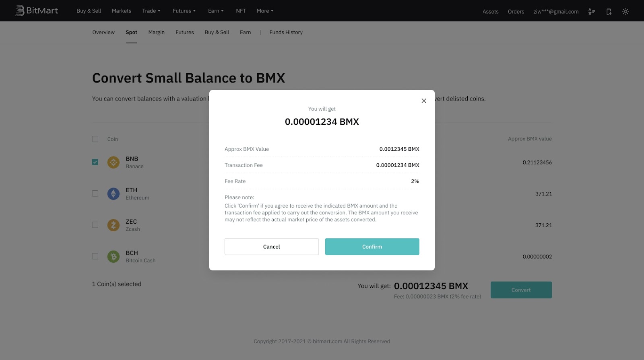644x360 pixels.
Task: Check the ETH checkbox
Action: (95, 193)
